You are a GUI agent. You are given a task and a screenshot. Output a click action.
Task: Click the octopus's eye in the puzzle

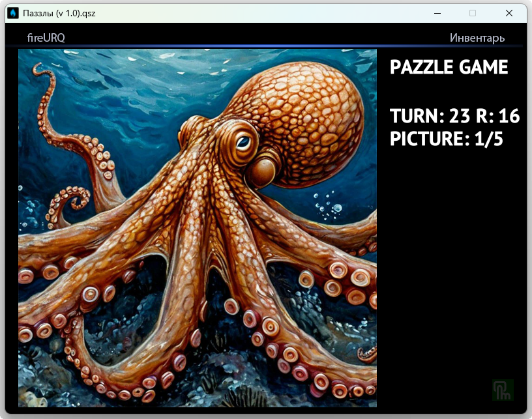[241, 141]
